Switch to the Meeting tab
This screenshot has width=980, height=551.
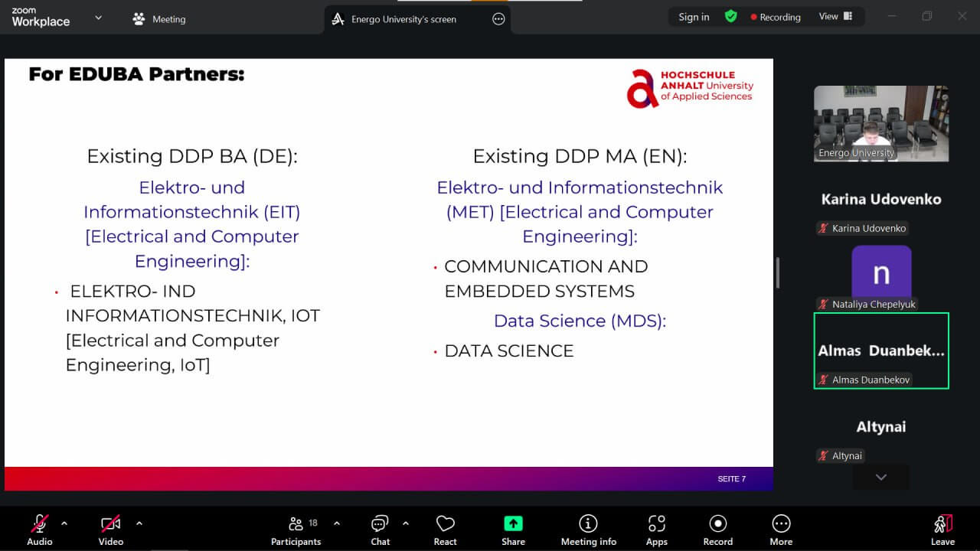[x=159, y=19]
